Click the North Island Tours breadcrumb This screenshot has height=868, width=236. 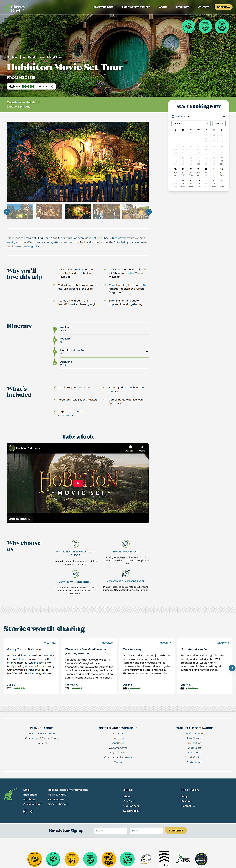(x=51, y=57)
